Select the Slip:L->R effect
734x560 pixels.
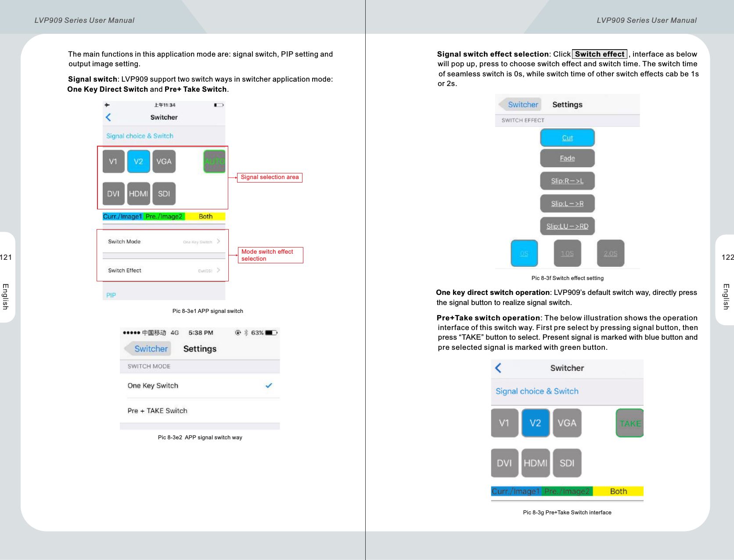click(x=567, y=204)
